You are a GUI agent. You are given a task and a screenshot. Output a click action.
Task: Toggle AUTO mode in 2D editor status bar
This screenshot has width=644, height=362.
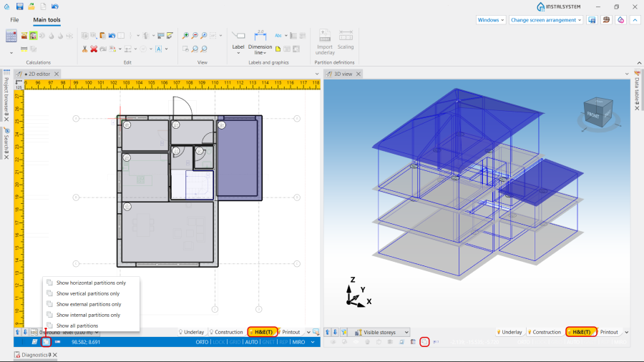(x=251, y=342)
